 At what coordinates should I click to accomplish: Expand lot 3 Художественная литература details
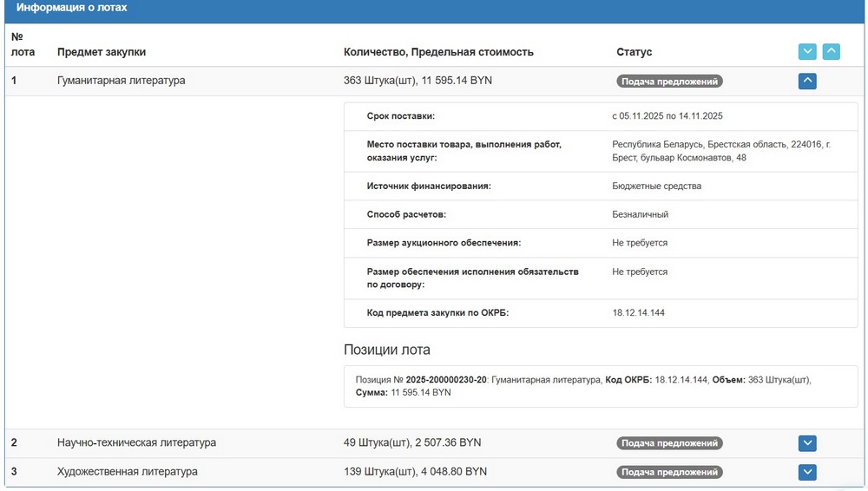pos(807,472)
